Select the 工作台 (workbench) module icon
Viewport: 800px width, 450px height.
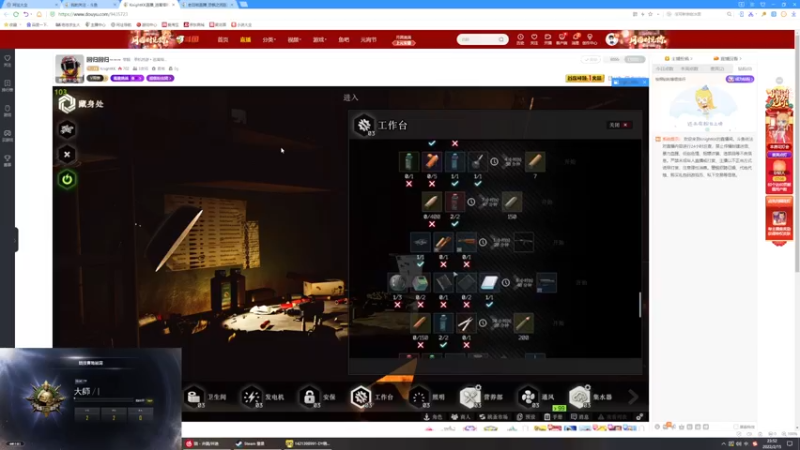361,397
